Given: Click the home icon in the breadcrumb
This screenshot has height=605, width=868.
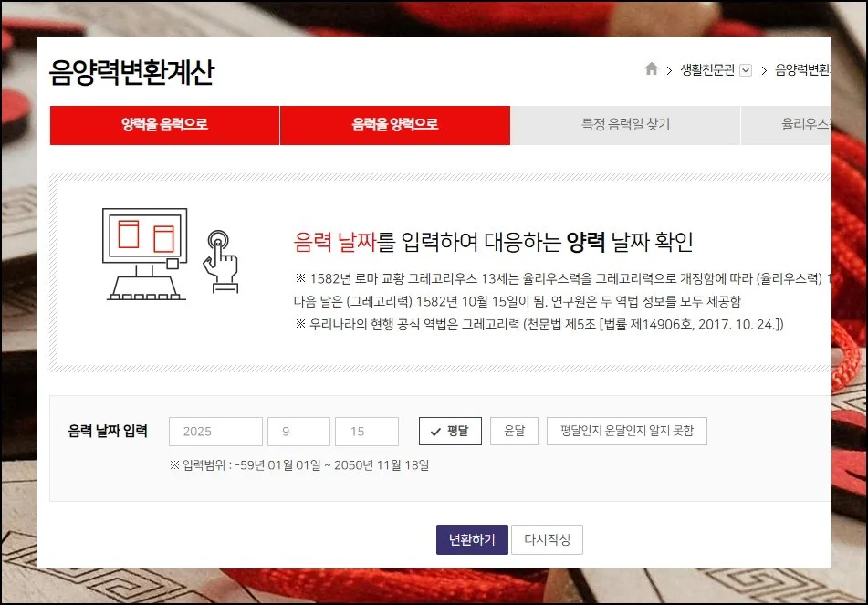Looking at the screenshot, I should [651, 69].
